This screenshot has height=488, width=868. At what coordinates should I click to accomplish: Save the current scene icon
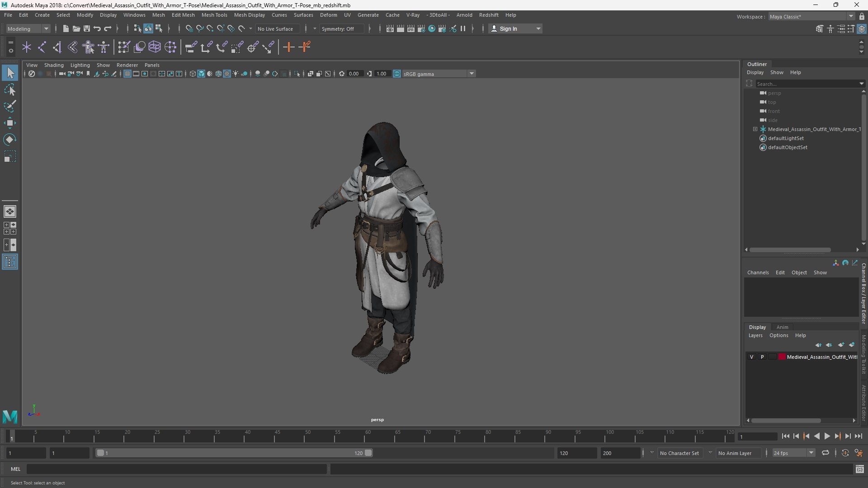tap(86, 28)
